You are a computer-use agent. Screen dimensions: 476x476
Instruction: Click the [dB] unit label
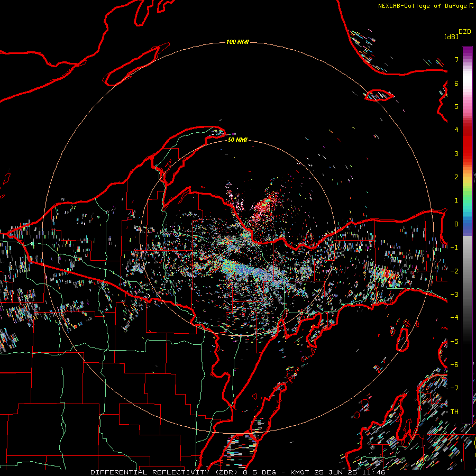451,36
